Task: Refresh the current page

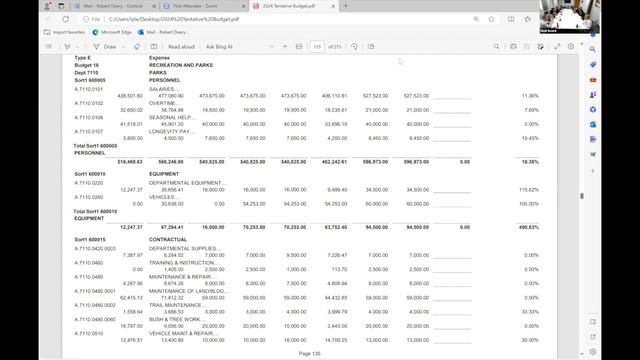Action: (x=65, y=19)
